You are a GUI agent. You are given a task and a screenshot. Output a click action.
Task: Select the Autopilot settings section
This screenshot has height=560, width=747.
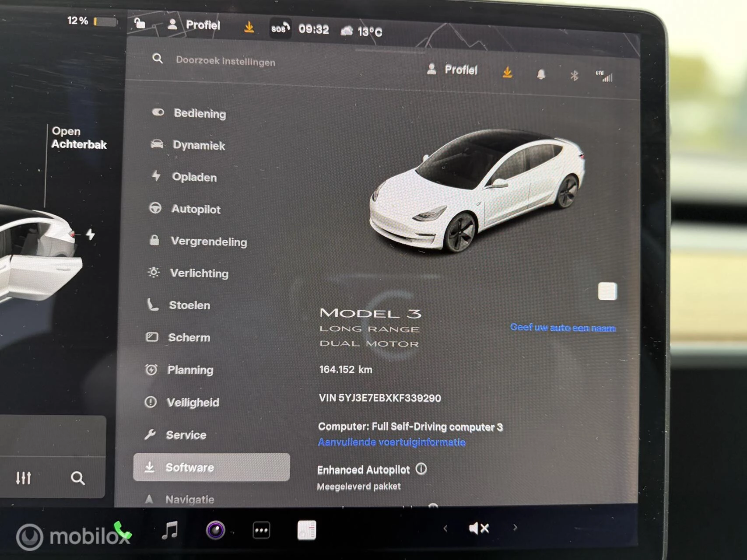196,210
